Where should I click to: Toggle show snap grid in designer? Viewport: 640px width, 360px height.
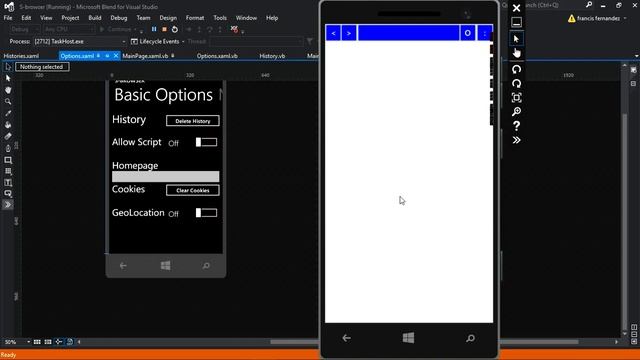[x=37, y=342]
